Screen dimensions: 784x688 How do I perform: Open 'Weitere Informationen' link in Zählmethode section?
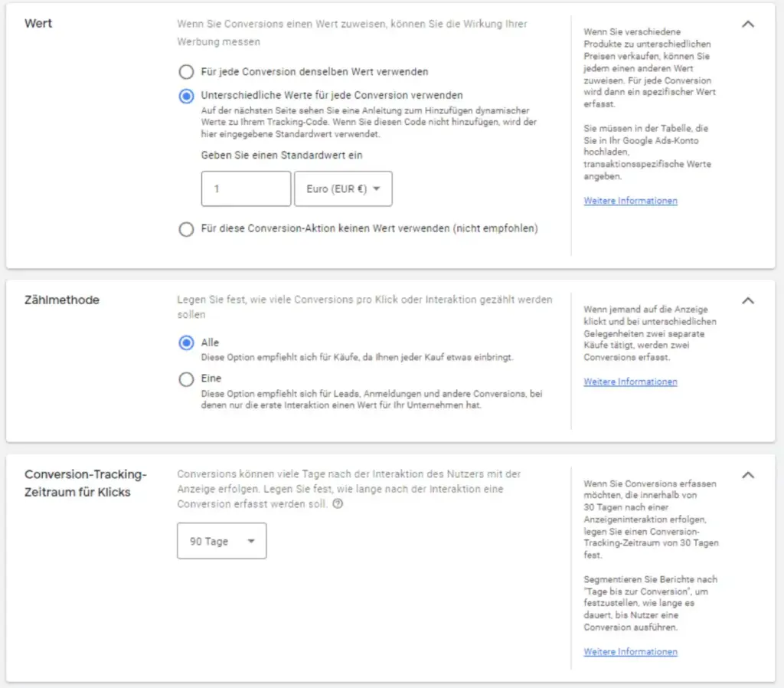pyautogui.click(x=630, y=382)
